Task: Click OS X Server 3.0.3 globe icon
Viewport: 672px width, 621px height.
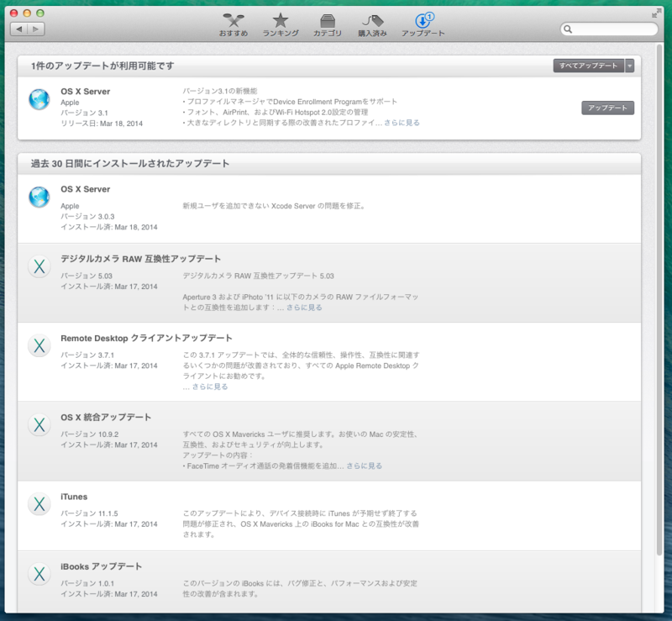Action: tap(39, 197)
